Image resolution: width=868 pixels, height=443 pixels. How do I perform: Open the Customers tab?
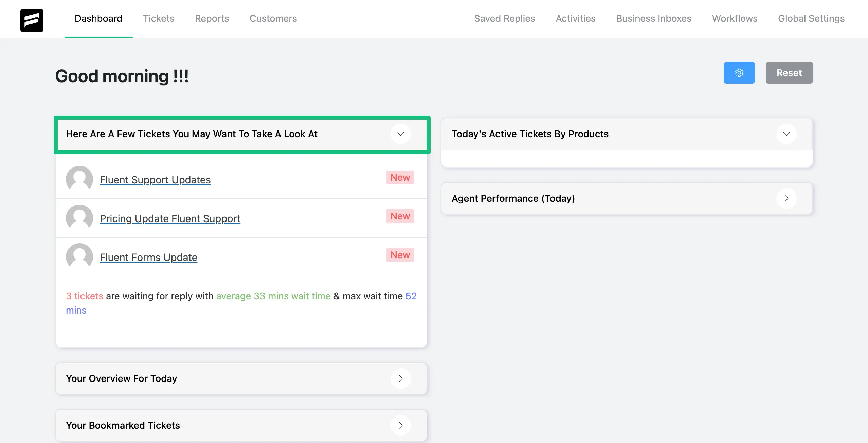273,18
